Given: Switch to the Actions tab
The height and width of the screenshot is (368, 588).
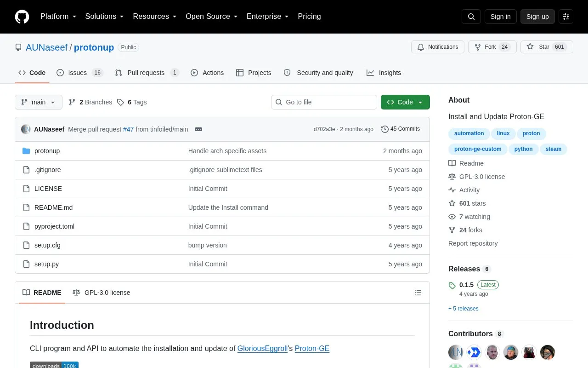Looking at the screenshot, I should (207, 73).
